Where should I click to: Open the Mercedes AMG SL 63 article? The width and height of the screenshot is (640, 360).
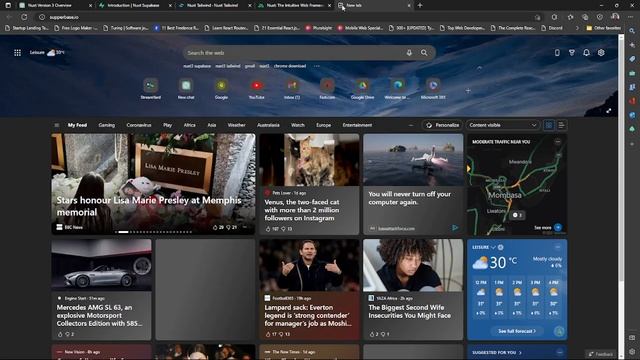101,289
